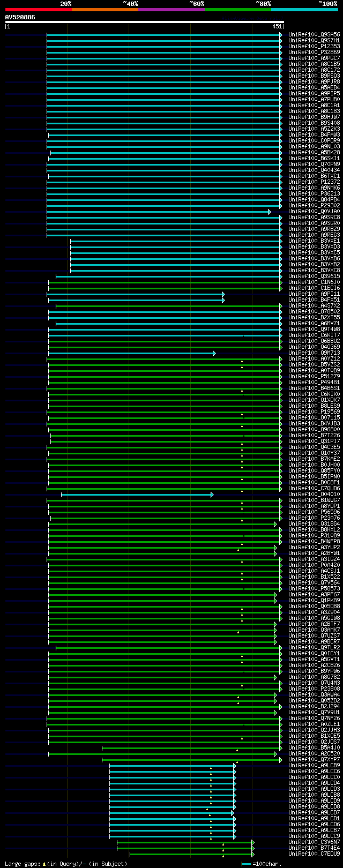Click the cyan ~100% identity legend segment

(304, 10)
